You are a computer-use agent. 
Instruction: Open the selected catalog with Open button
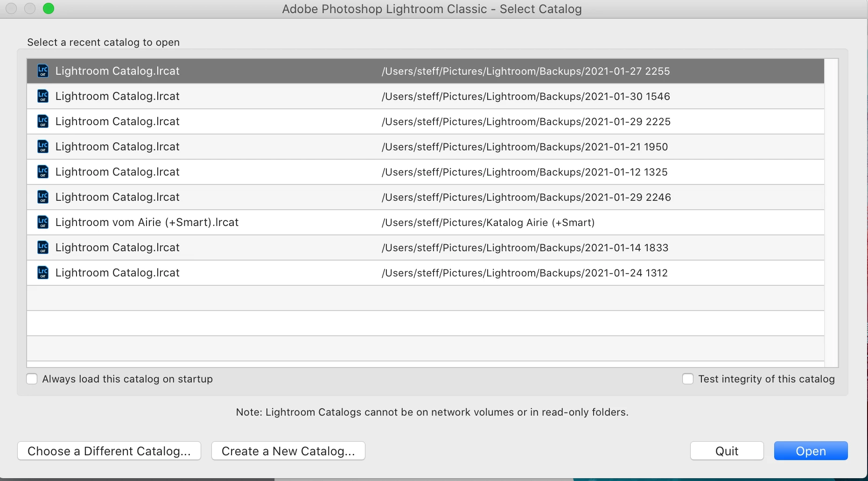811,451
